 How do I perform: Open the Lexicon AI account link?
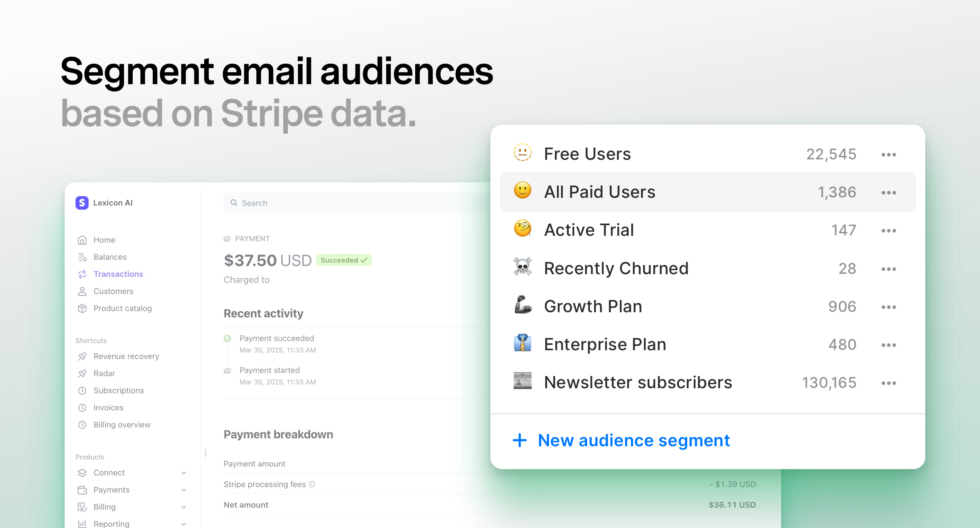(x=113, y=202)
